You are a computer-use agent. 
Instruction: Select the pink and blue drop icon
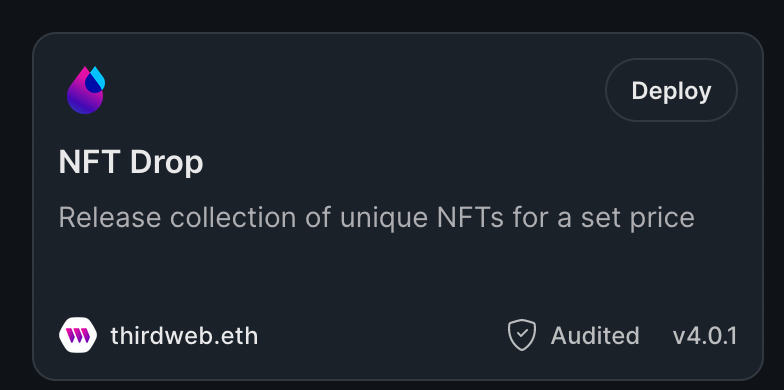tap(86, 90)
